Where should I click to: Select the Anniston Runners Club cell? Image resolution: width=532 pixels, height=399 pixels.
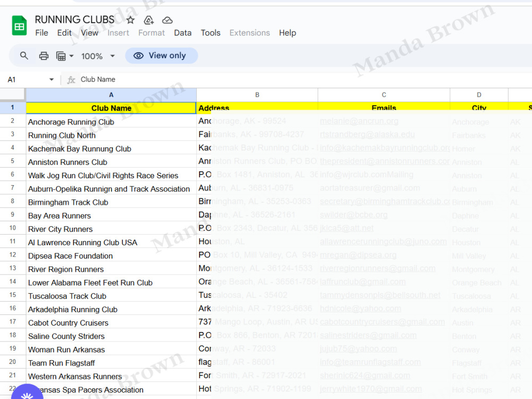[x=111, y=162]
